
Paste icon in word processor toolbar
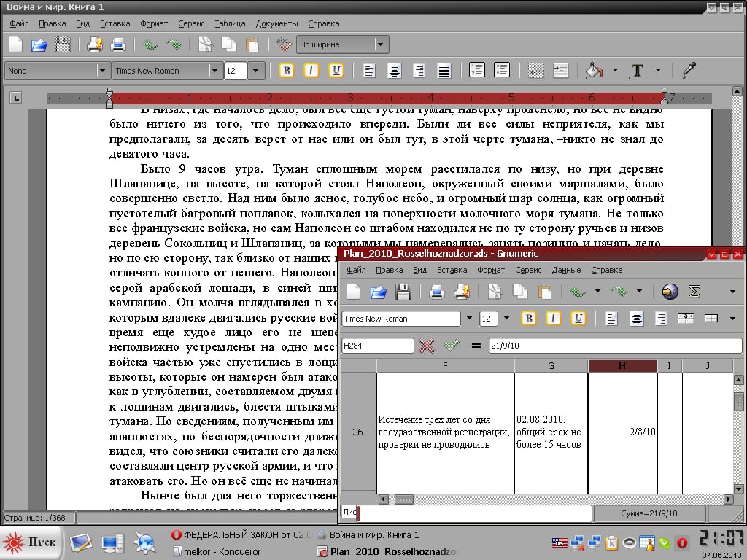(x=252, y=44)
